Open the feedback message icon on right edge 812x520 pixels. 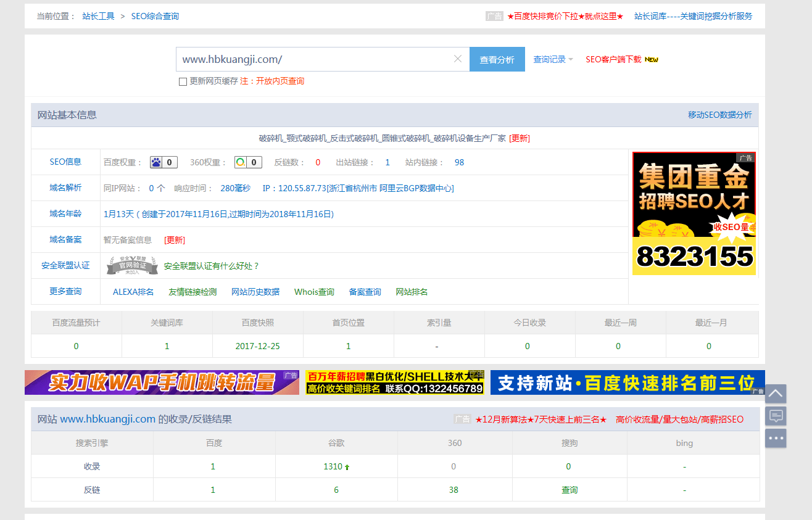776,416
